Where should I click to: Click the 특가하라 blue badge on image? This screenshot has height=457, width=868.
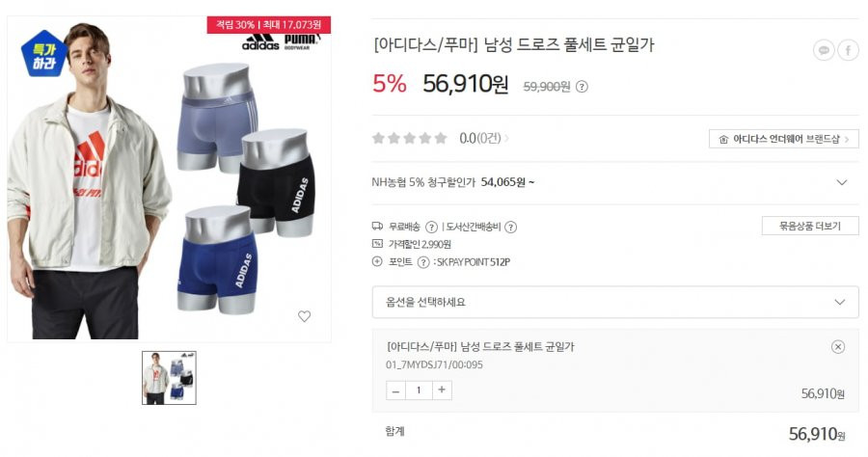(44, 54)
